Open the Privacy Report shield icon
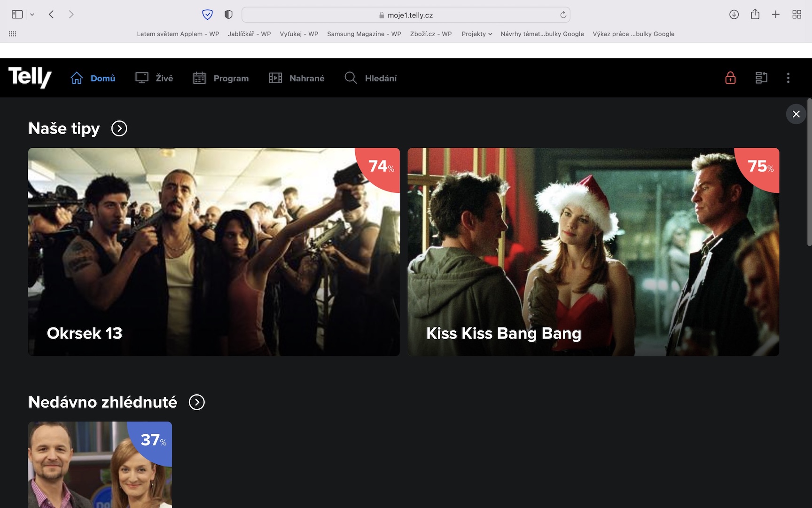Screen dimensions: 812x508 228,15
